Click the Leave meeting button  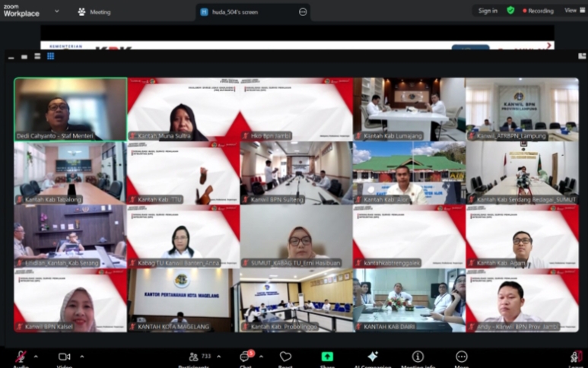coord(577,357)
